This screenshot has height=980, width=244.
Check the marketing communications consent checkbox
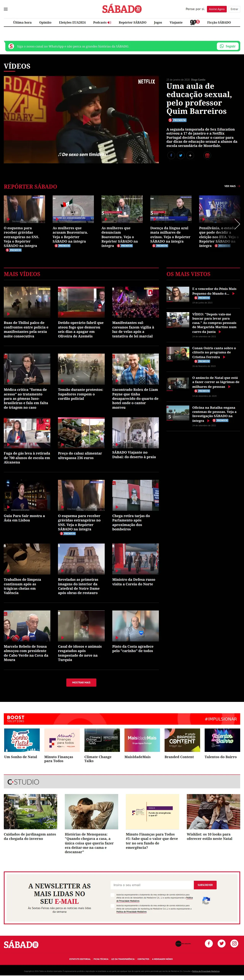point(112,906)
